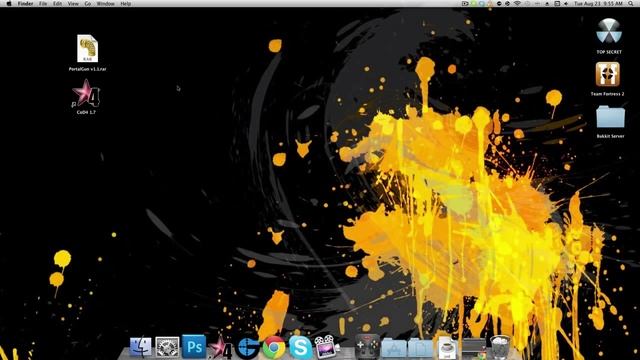Open the Edit menu
The height and width of the screenshot is (360, 640).
[x=58, y=4]
